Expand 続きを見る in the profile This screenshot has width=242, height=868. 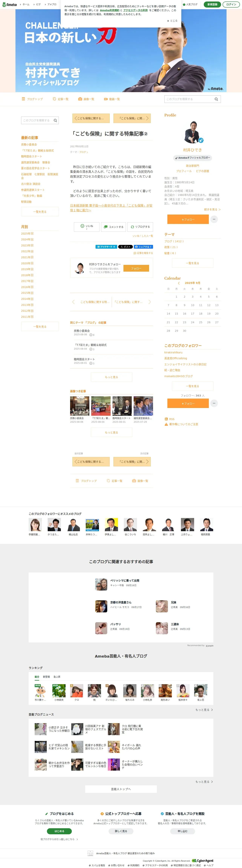[x=212, y=210]
